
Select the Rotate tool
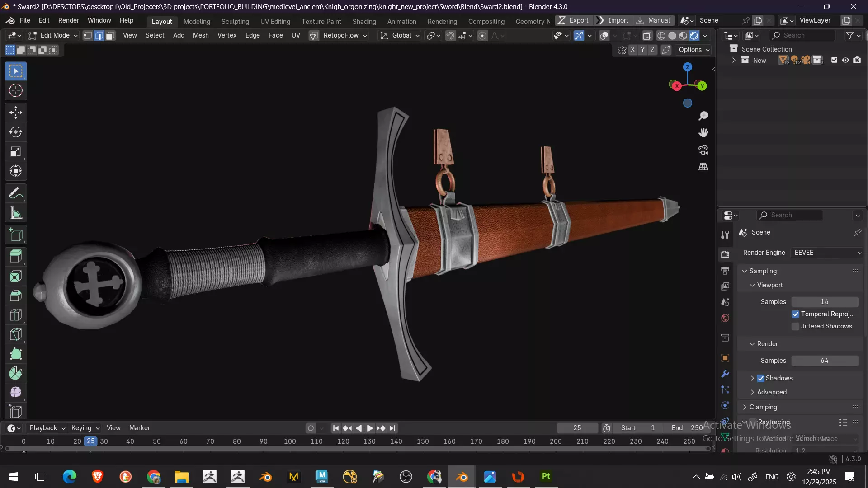pyautogui.click(x=16, y=132)
